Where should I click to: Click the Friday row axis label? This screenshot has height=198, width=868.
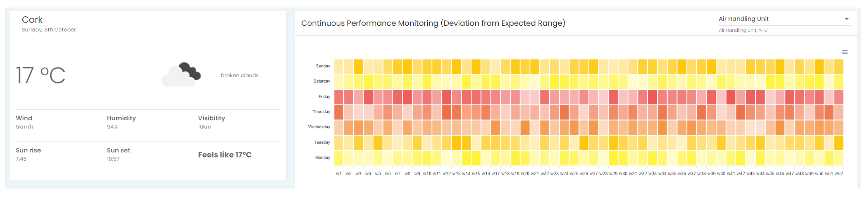324,97
